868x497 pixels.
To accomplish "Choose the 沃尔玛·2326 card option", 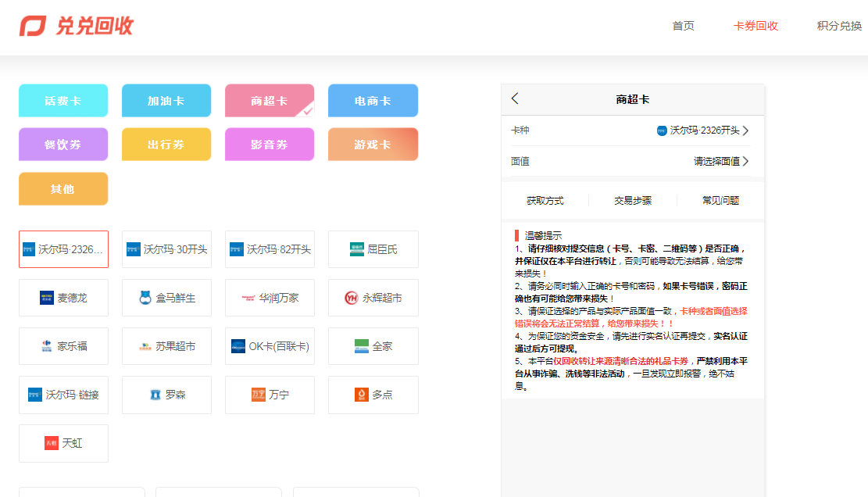I will coord(63,249).
